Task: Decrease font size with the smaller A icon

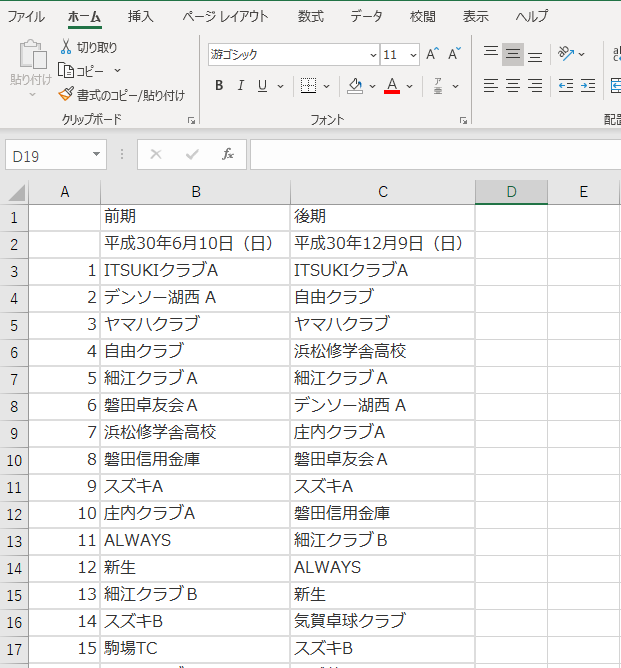Action: (454, 55)
